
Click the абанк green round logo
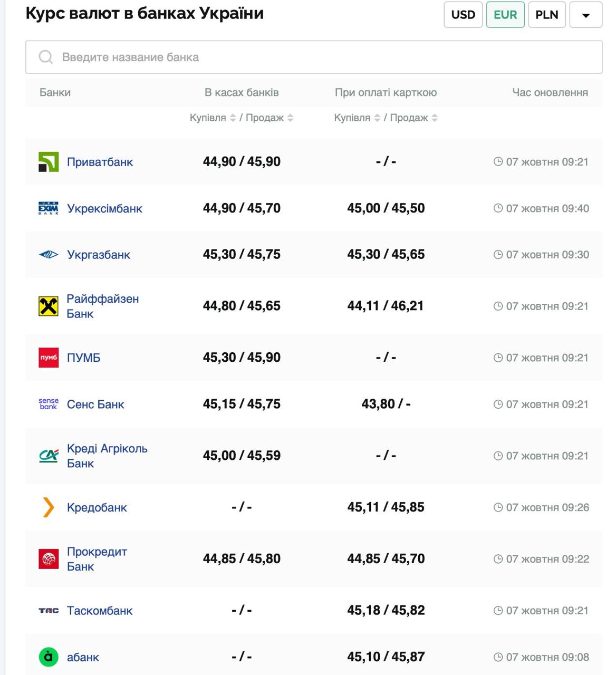49,657
